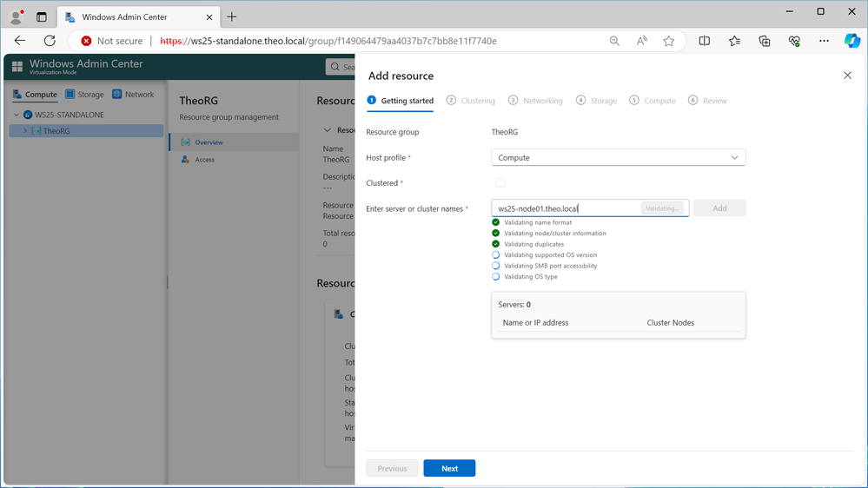Click the 'Cluster Nodes' column header
Screen dimensions: 868x488
click(x=671, y=322)
